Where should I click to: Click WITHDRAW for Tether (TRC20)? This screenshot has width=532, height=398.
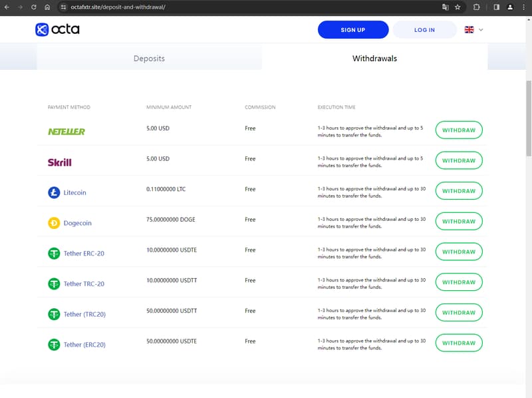pyautogui.click(x=459, y=312)
